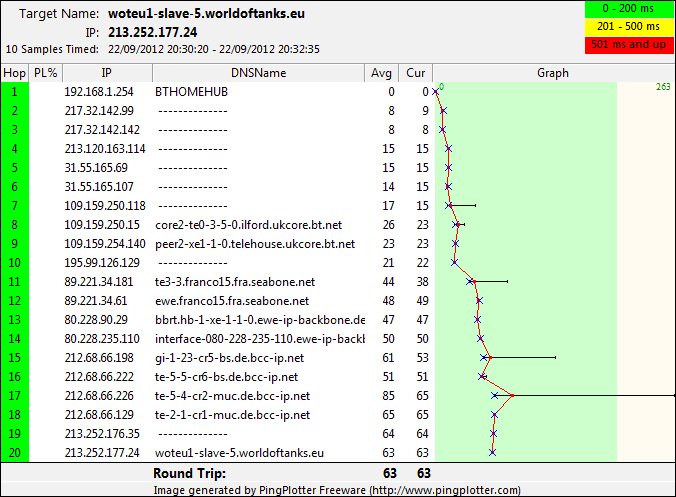
Task: Click the hop 1 blue X marker on graph
Action: 435,92
